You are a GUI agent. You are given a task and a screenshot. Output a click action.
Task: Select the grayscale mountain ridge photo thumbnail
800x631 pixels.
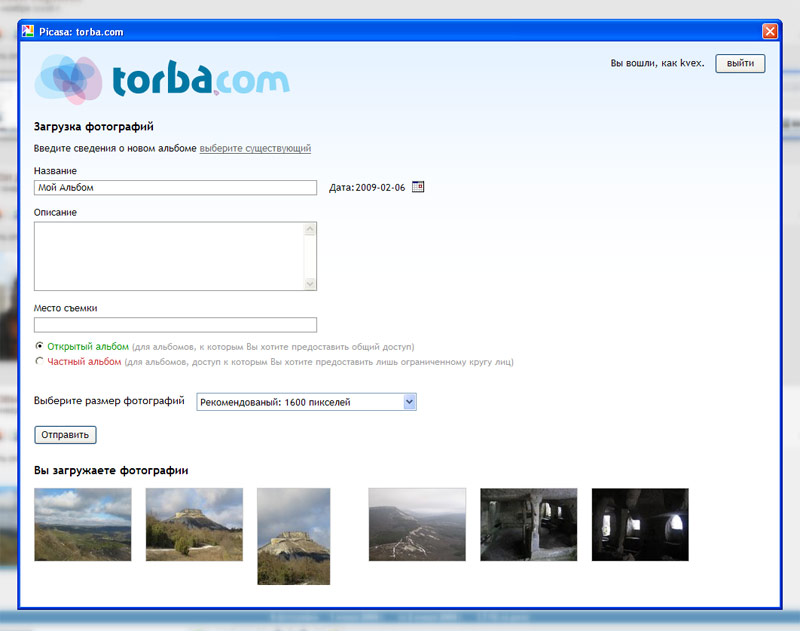[x=417, y=524]
